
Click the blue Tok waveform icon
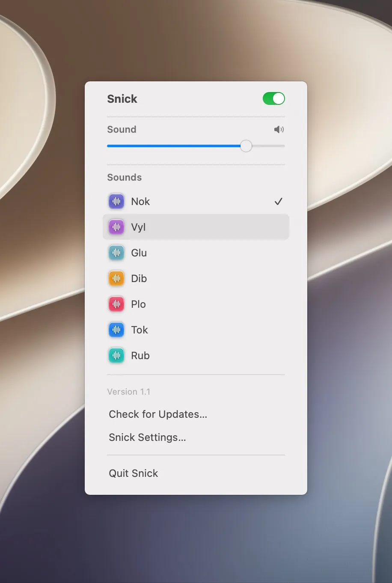116,330
